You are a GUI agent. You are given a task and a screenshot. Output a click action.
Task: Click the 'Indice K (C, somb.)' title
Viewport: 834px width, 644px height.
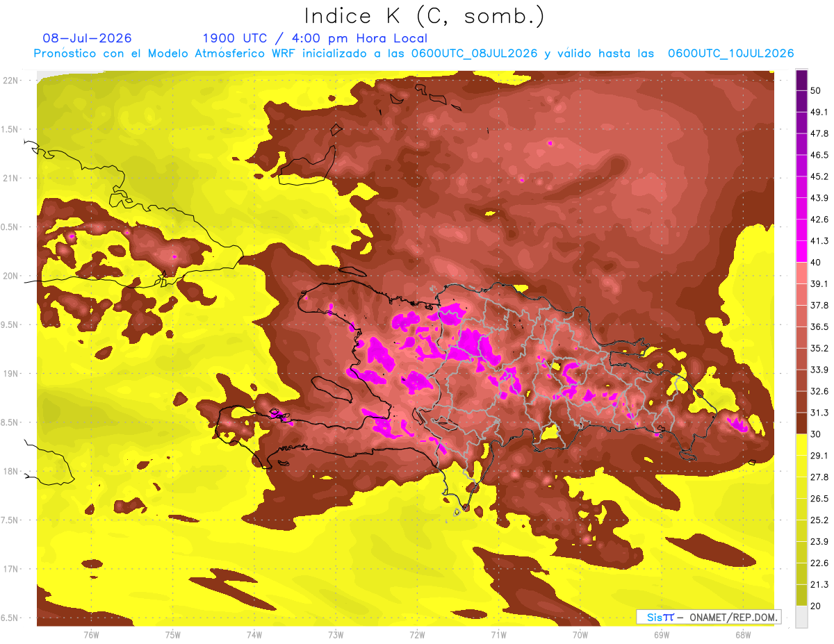[x=424, y=15]
